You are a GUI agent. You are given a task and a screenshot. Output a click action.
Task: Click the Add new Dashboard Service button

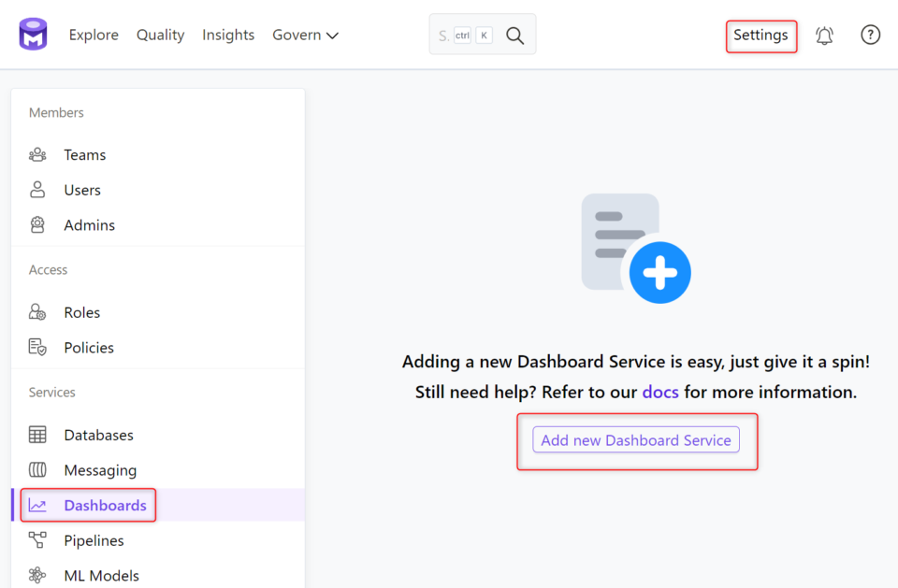coord(636,439)
